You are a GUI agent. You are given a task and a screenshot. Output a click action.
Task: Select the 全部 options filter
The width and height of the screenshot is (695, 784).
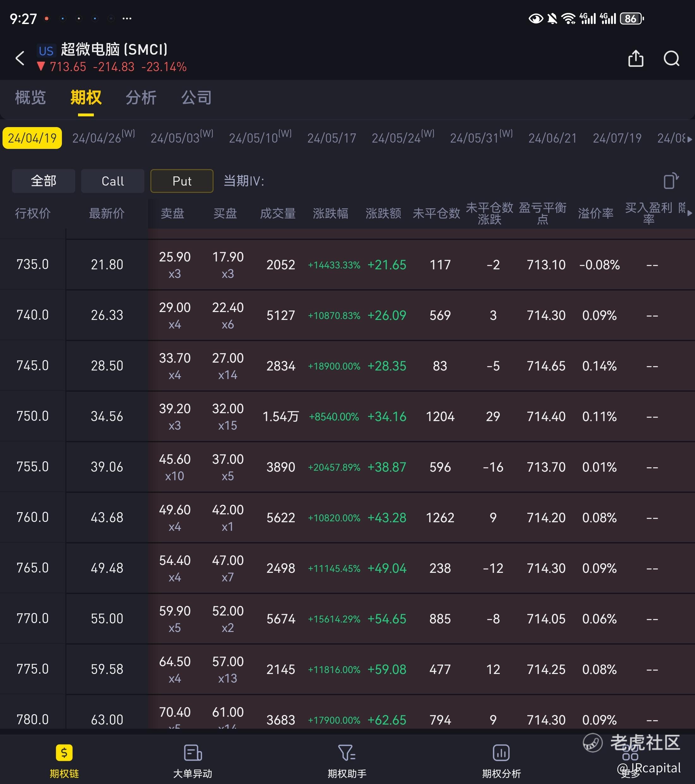tap(43, 181)
